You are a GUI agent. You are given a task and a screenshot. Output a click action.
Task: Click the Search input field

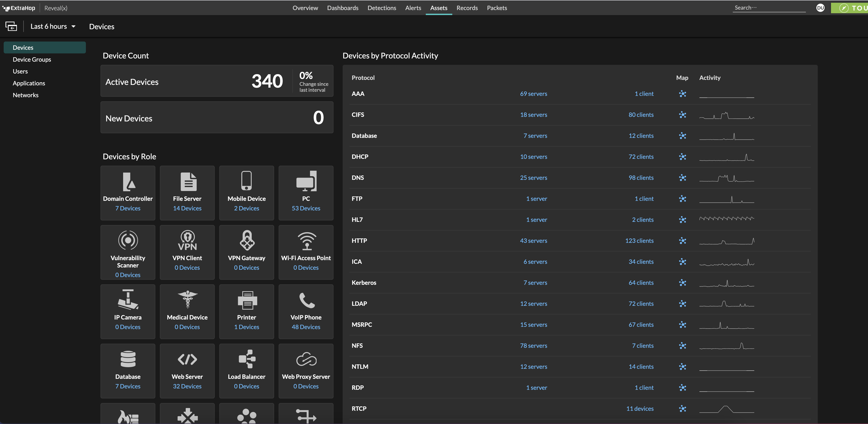click(769, 8)
